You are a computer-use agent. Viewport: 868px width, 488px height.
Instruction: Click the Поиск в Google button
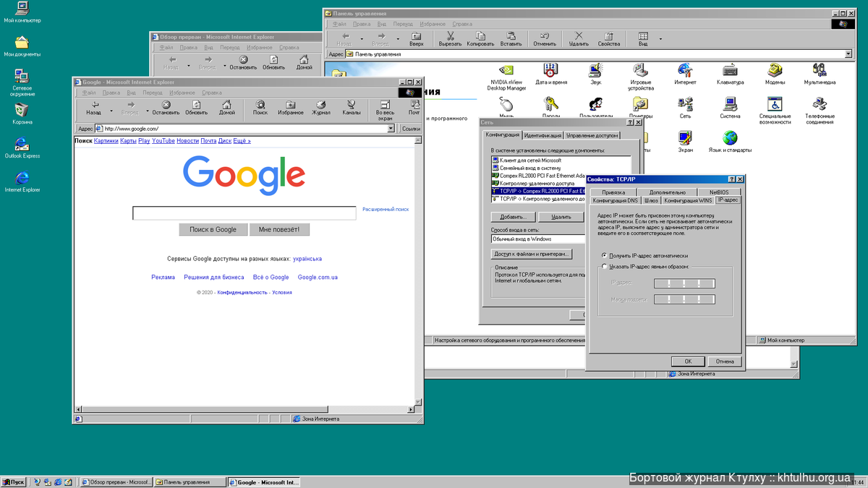click(x=213, y=229)
